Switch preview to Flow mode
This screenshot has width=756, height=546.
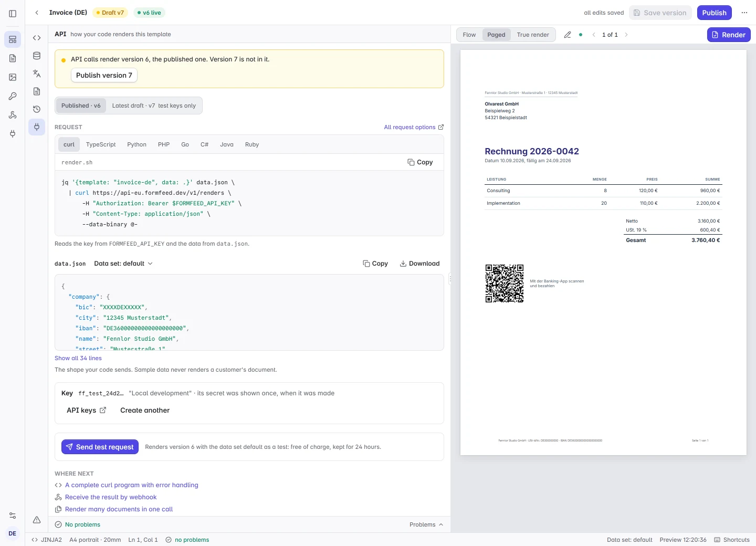tap(469, 35)
